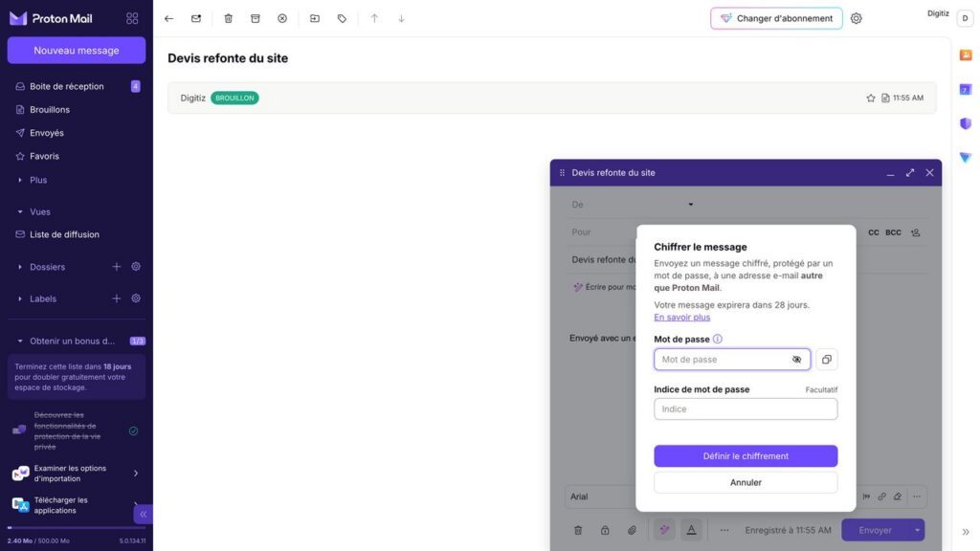Go back using the left arrow icon
Image resolution: width=980 pixels, height=551 pixels.
point(168,18)
